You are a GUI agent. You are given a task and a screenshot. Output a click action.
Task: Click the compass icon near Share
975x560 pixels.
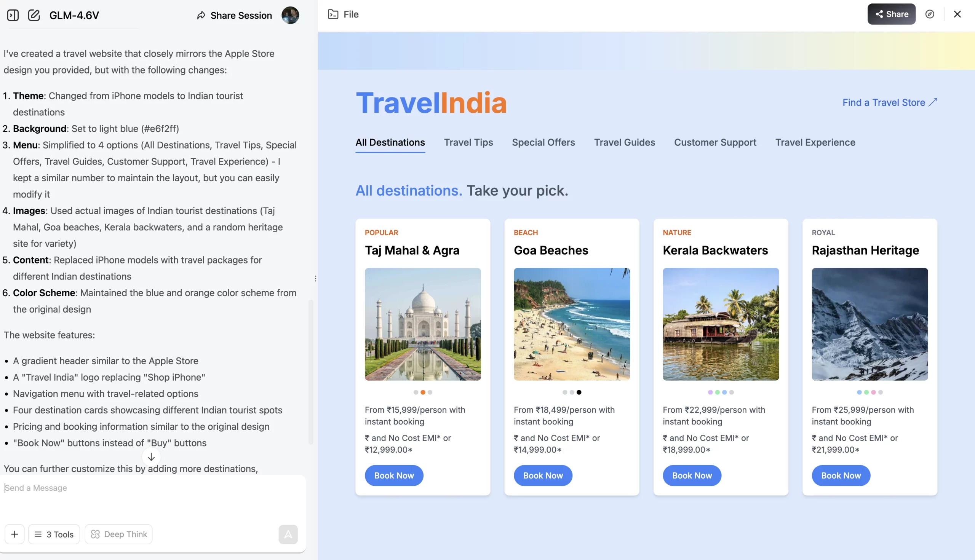click(x=930, y=14)
